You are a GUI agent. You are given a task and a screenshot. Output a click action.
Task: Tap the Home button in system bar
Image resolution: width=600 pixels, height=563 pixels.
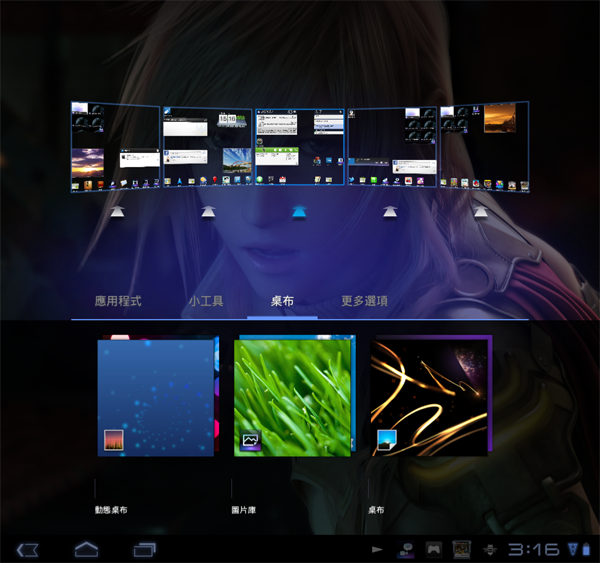point(86,550)
